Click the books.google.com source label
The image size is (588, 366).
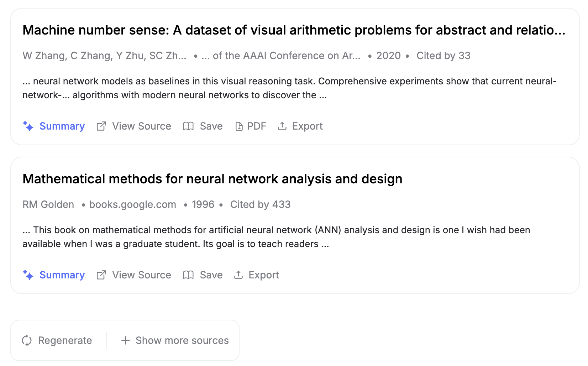point(133,204)
